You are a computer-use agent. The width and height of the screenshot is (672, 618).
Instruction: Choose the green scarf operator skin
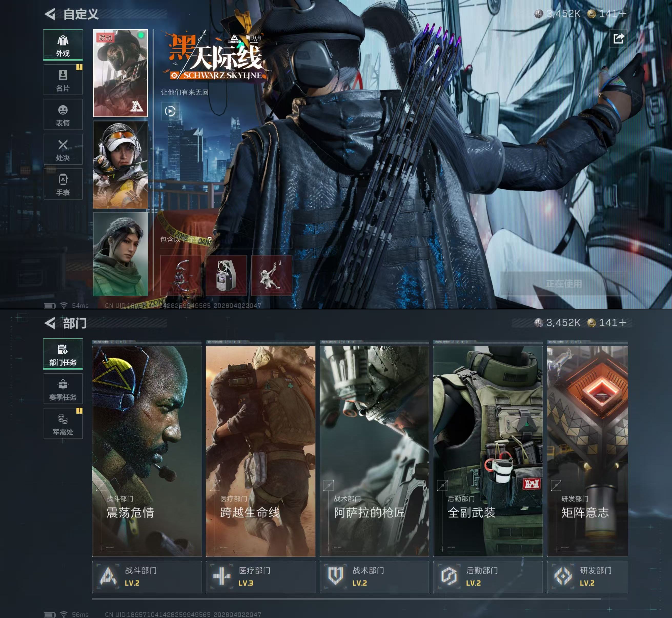tap(120, 254)
